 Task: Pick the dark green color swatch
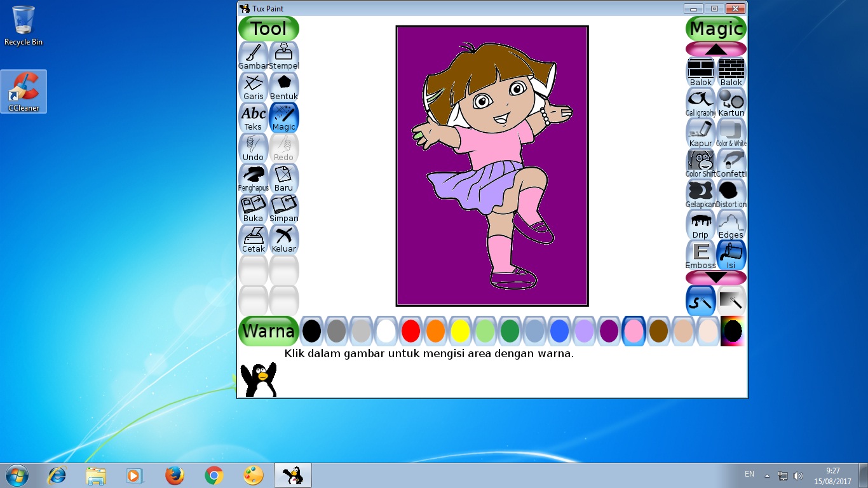point(510,331)
